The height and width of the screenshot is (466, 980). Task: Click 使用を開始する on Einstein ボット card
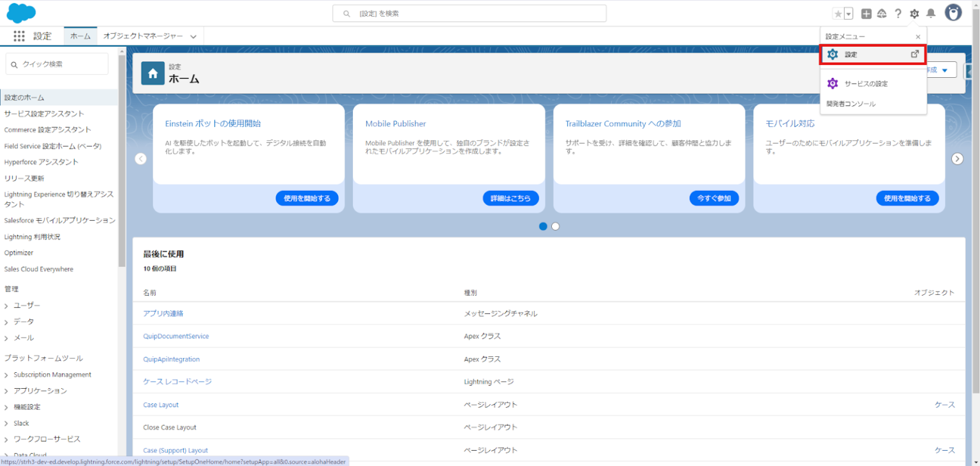click(307, 198)
